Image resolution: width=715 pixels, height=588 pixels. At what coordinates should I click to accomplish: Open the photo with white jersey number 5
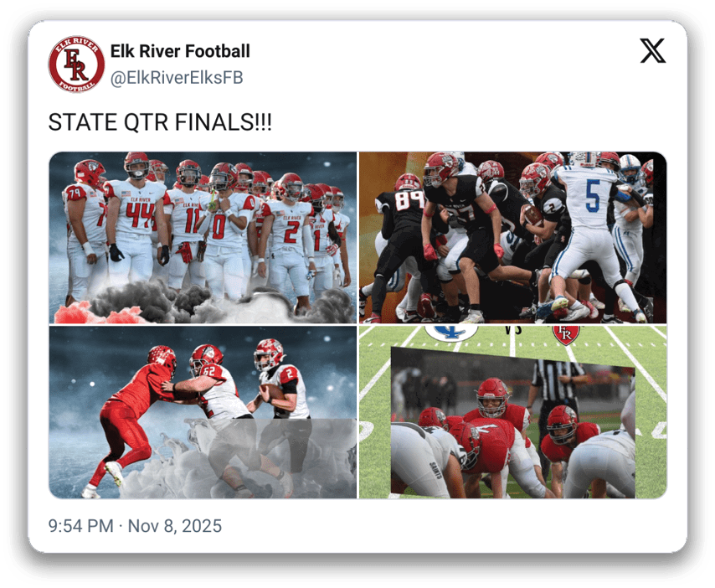click(x=513, y=238)
